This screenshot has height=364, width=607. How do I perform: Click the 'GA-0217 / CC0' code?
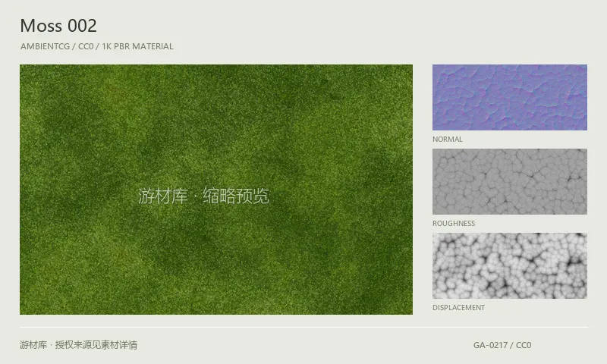pos(502,345)
